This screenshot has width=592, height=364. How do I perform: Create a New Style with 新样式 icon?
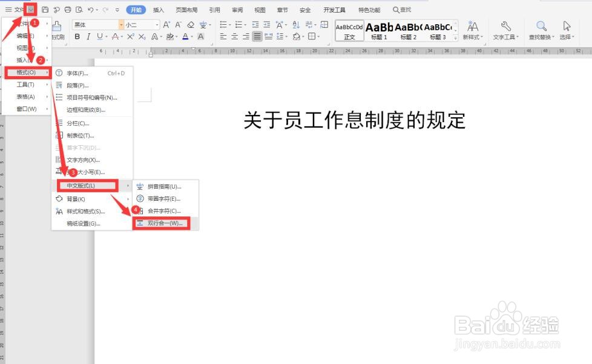pyautogui.click(x=473, y=27)
